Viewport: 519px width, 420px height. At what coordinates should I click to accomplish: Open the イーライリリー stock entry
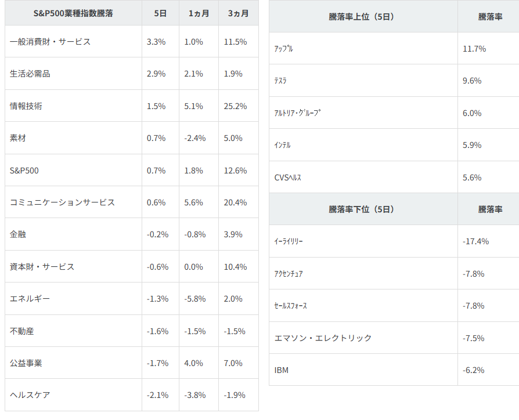(289, 241)
